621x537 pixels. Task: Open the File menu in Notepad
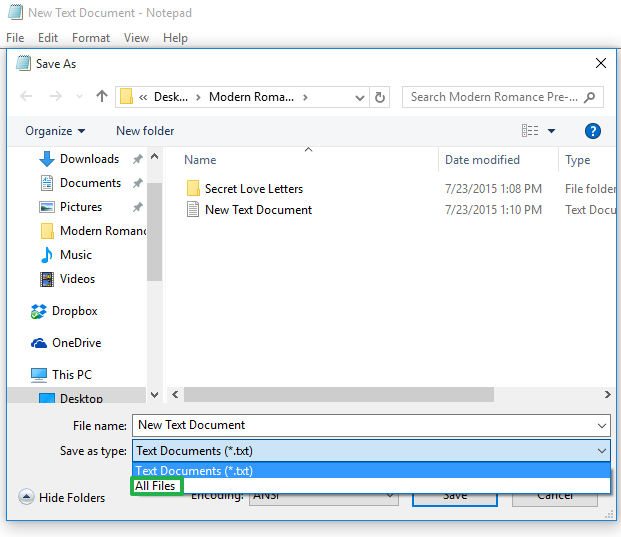coord(15,38)
